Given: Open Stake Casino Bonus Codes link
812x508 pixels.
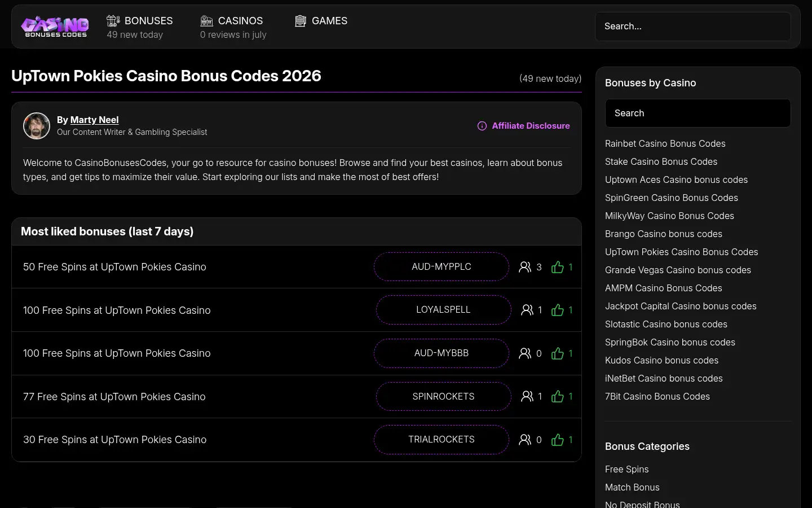Looking at the screenshot, I should coord(661,162).
